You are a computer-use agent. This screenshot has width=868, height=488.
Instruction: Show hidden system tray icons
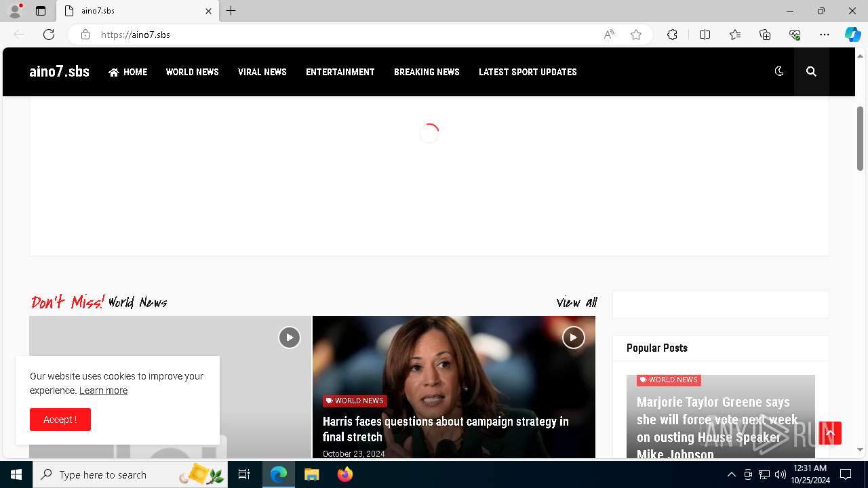click(732, 474)
